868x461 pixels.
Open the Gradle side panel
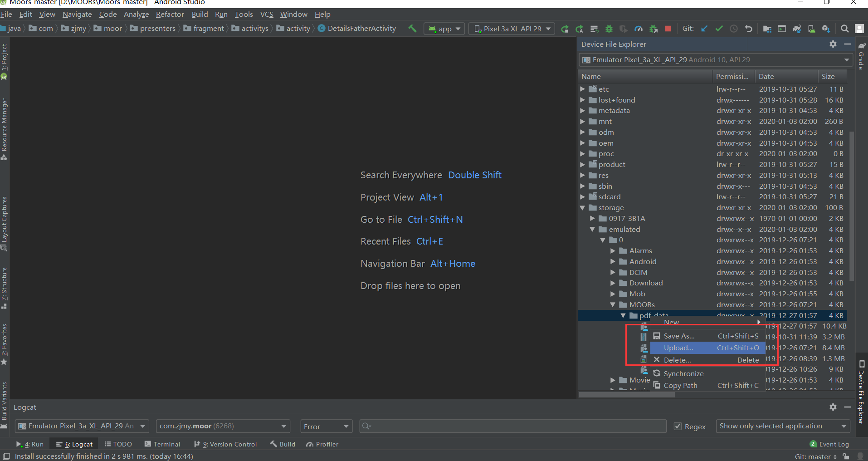point(862,56)
